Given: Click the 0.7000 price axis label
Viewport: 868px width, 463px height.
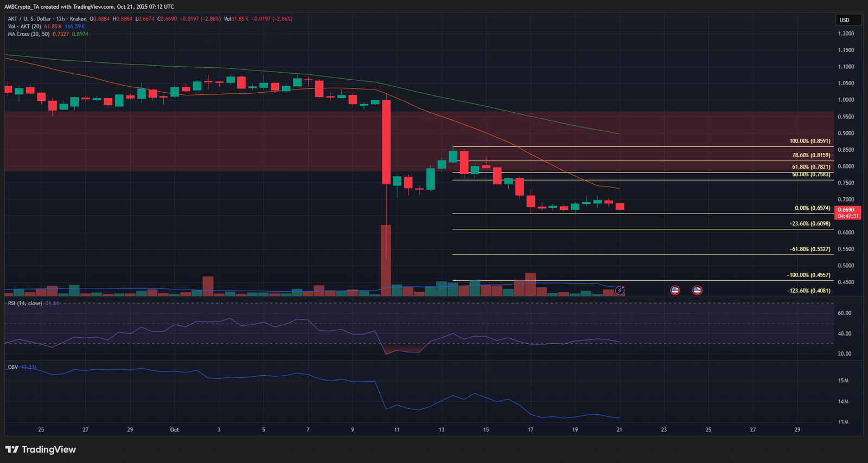Looking at the screenshot, I should coord(846,200).
